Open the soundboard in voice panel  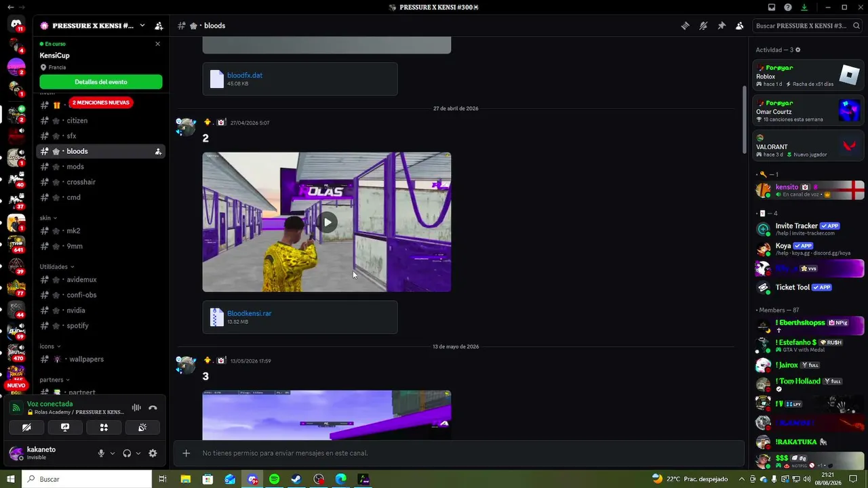tap(142, 428)
